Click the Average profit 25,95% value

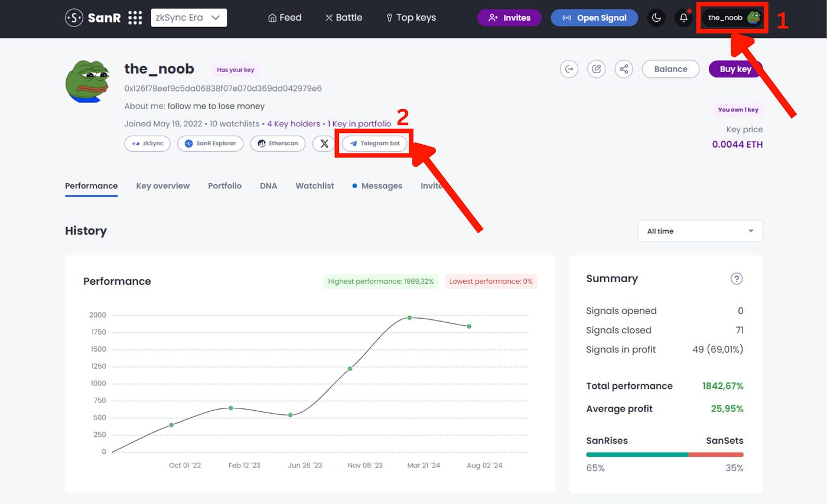coord(727,408)
